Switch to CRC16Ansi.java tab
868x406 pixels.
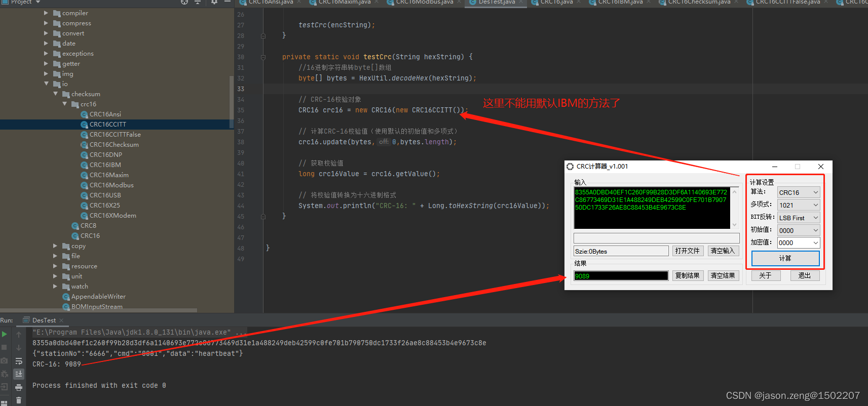tap(271, 3)
